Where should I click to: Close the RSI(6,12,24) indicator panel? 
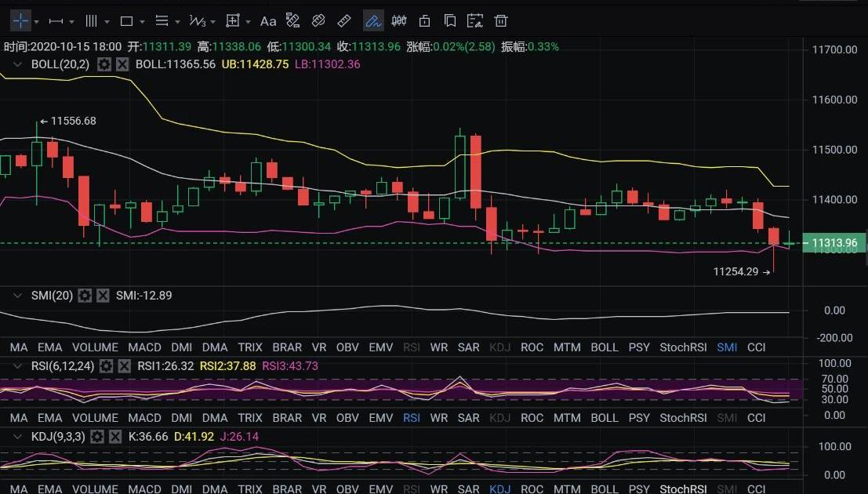[125, 366]
